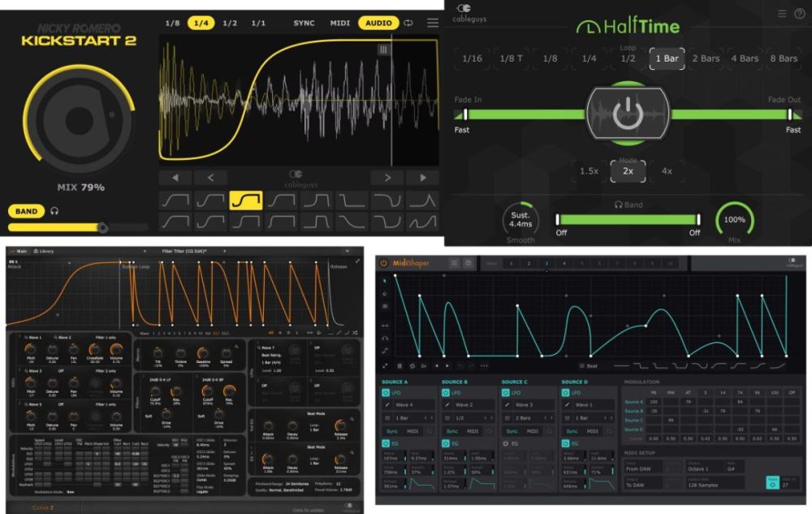
Task: Open the HalfTime help question mark
Action: click(x=800, y=14)
